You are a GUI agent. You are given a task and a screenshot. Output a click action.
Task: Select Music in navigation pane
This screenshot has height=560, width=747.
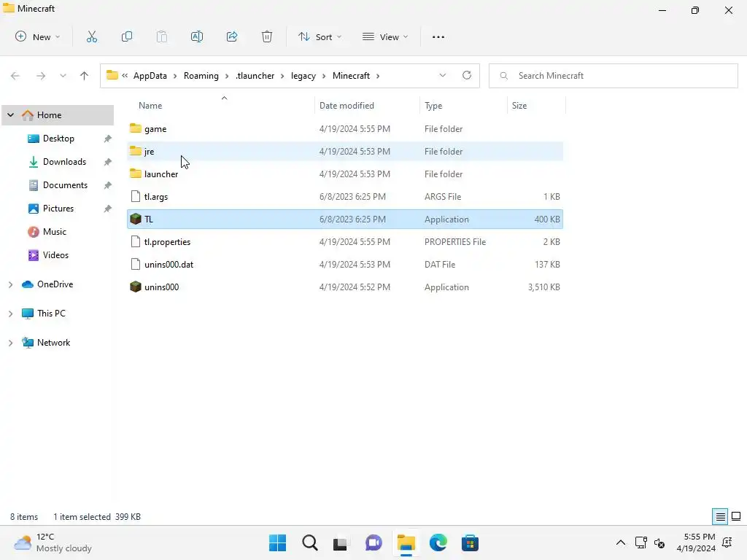[x=54, y=231]
